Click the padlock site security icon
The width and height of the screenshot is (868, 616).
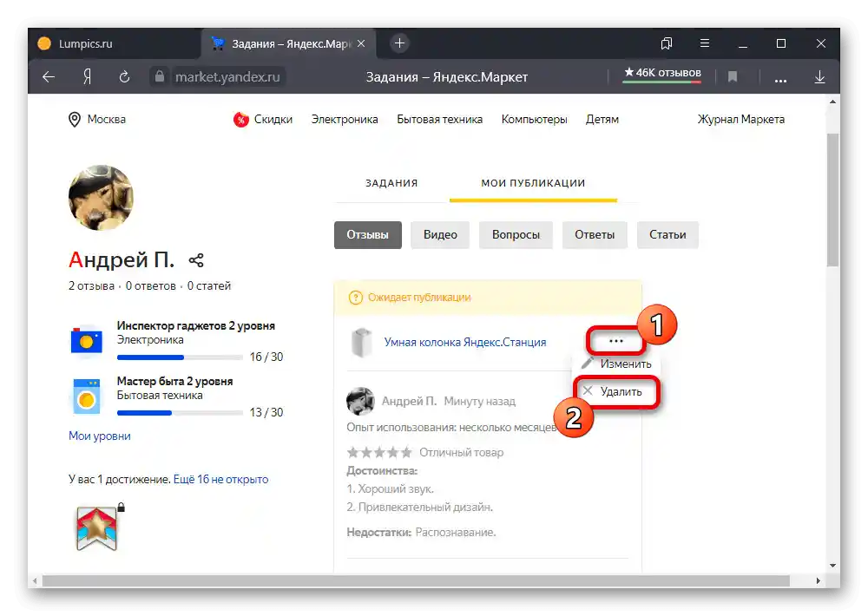[x=160, y=76]
